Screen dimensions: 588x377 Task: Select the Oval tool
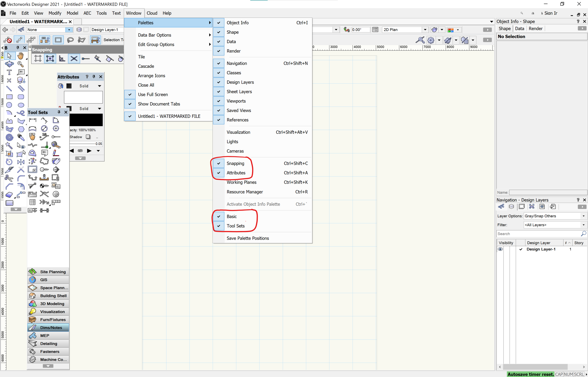coord(21,105)
